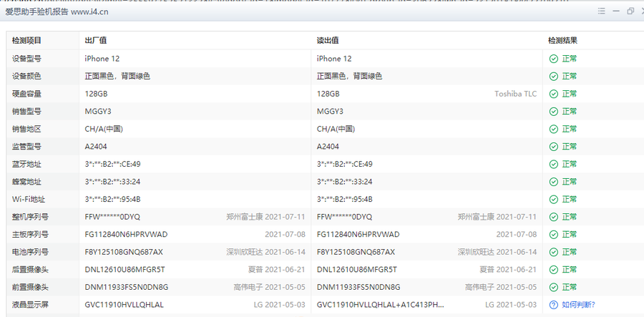Click the 出厂值 column header
Image resolution: width=644 pixels, height=317 pixels.
click(96, 41)
